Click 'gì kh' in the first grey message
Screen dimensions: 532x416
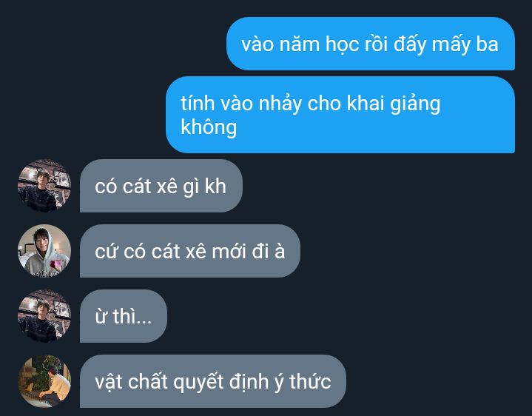tap(205, 187)
